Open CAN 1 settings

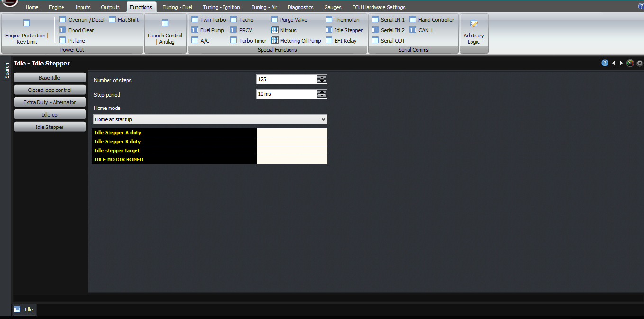tap(421, 30)
